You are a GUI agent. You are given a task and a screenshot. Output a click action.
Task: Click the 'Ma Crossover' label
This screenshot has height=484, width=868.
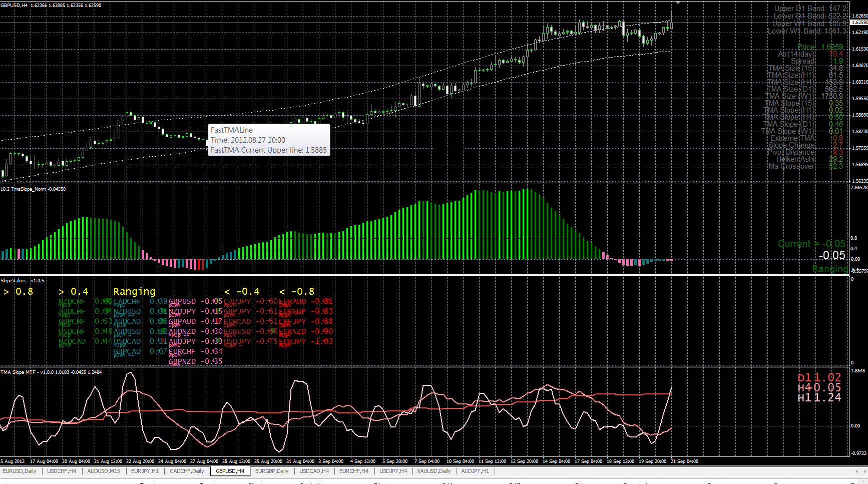pos(792,166)
